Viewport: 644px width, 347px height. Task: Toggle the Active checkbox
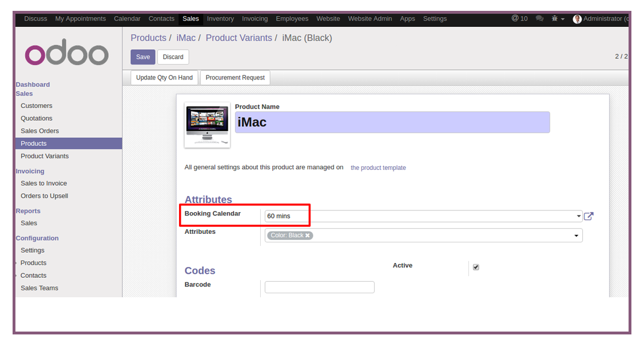tap(476, 268)
